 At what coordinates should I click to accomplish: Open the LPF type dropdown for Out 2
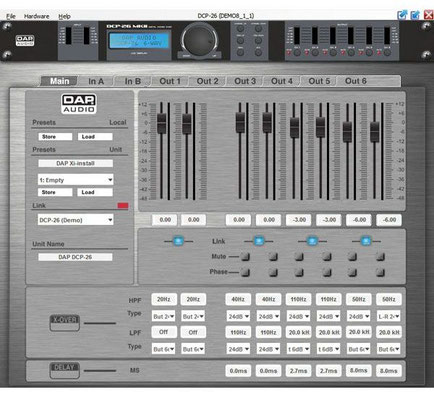coord(268,349)
